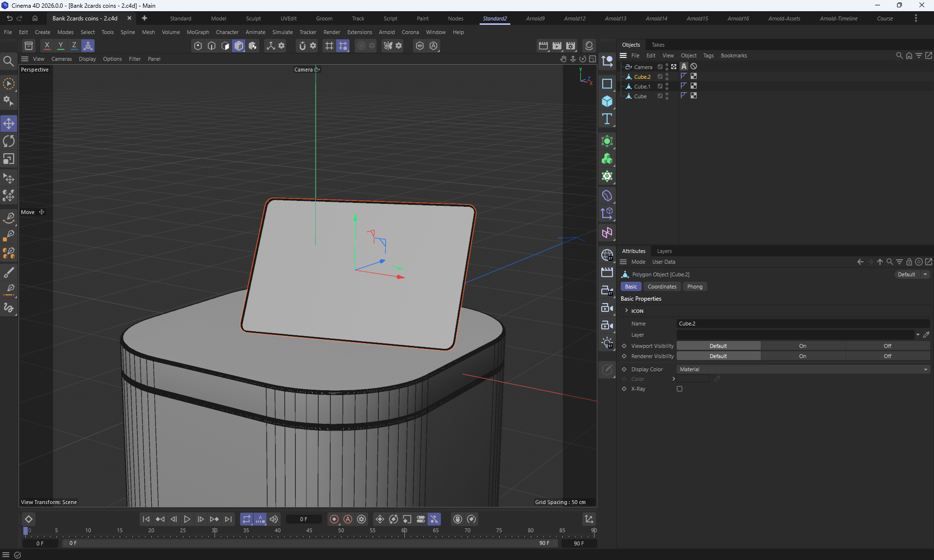Switch to the Coordinates tab

662,287
